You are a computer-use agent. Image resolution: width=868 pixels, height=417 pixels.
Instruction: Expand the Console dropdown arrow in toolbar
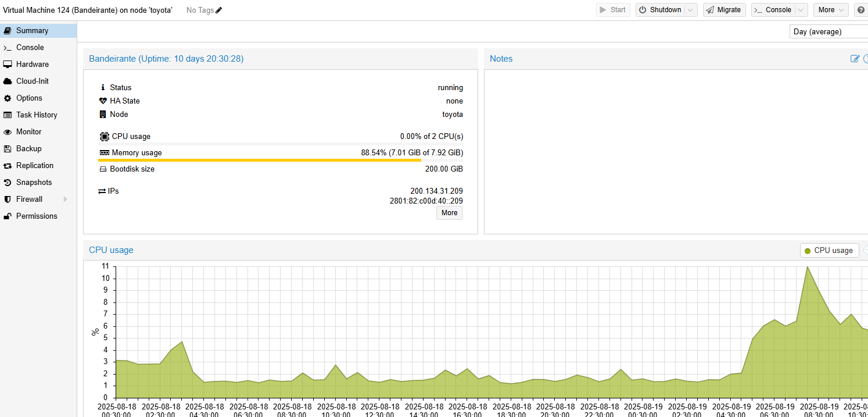pos(801,10)
